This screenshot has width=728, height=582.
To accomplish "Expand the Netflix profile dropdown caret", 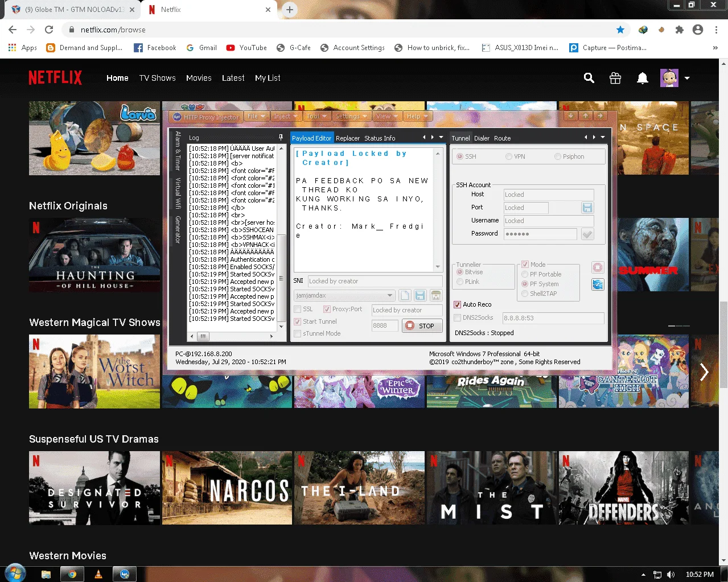I will pos(687,78).
